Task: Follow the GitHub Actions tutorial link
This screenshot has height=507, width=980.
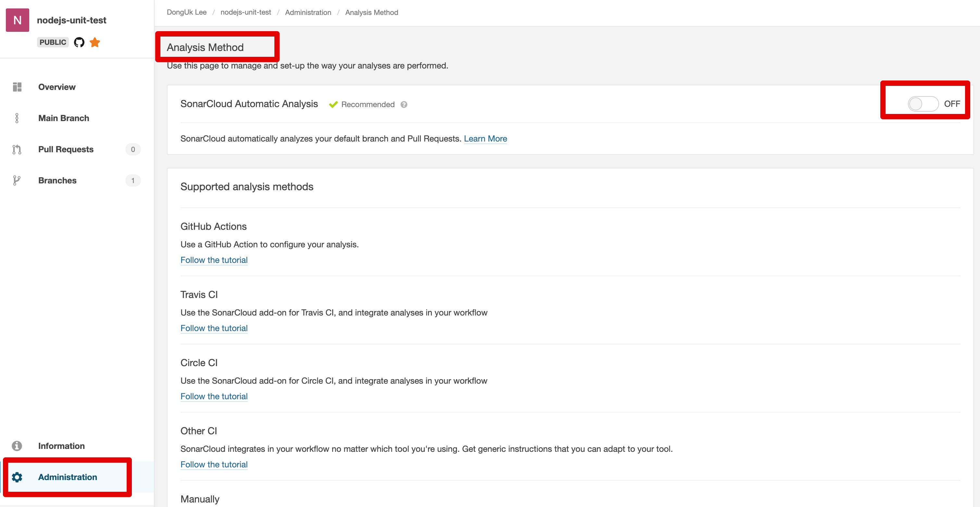Action: pos(214,260)
